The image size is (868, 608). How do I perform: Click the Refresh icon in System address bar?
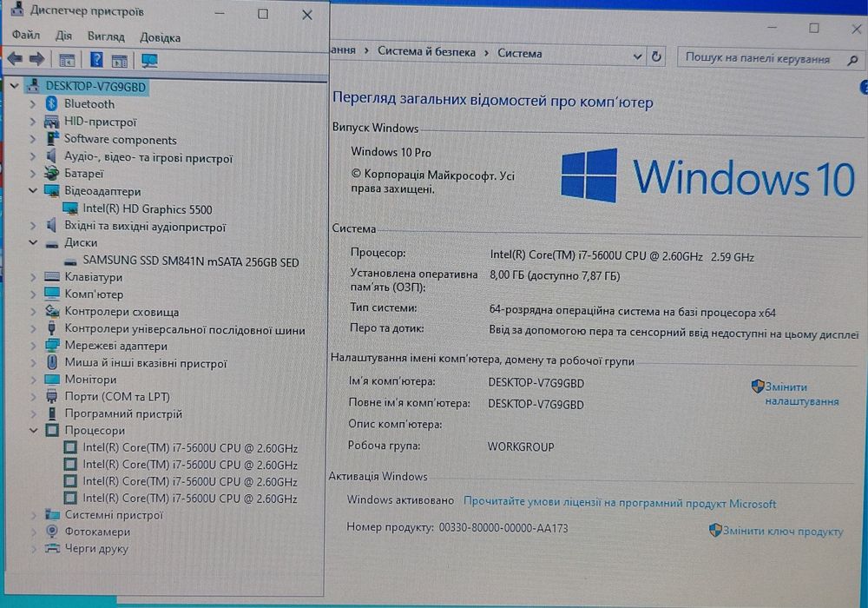(x=656, y=56)
